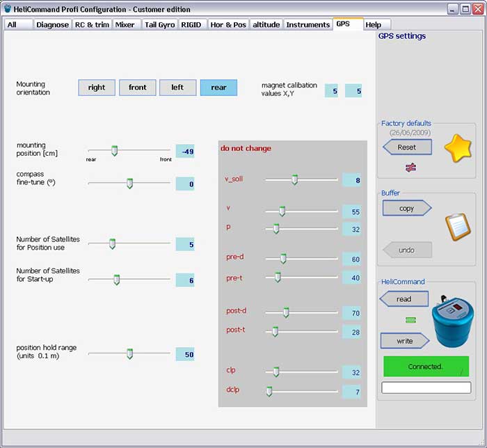Click the write button under HeliCommand

click(x=405, y=341)
